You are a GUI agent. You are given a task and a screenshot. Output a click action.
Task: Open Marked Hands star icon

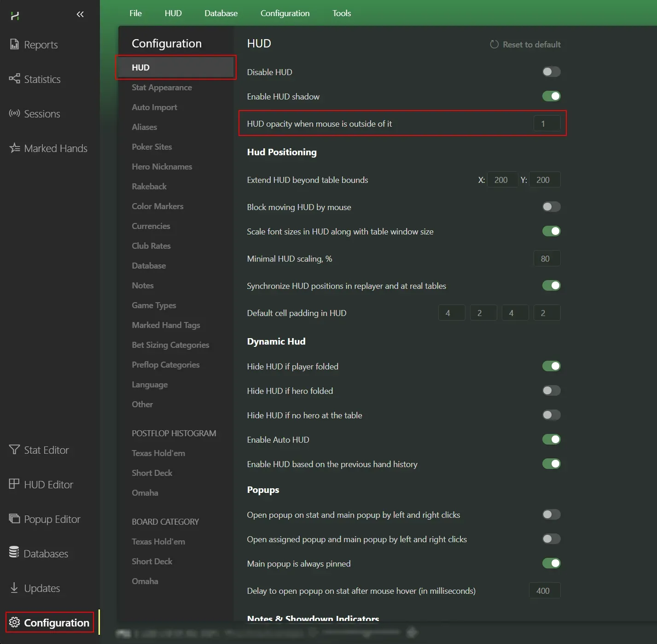click(14, 148)
